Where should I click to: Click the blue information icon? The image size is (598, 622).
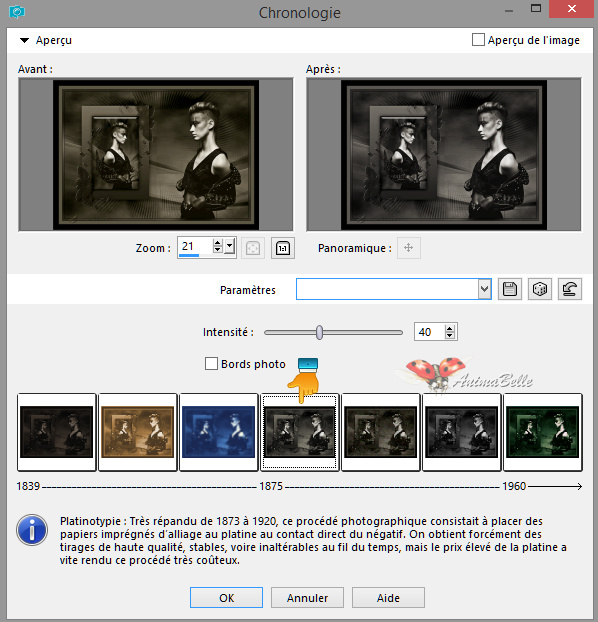coord(32,530)
